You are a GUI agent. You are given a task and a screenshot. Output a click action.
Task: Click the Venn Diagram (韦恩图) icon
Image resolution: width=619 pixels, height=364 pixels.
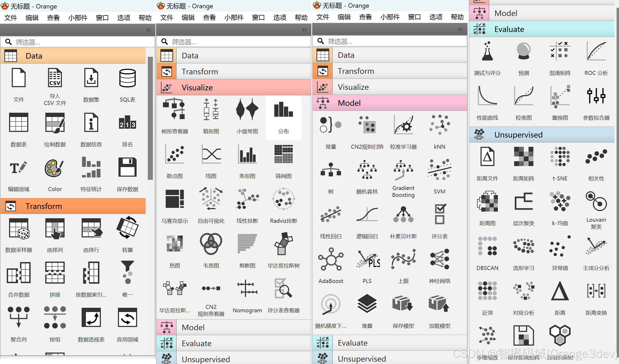[211, 244]
